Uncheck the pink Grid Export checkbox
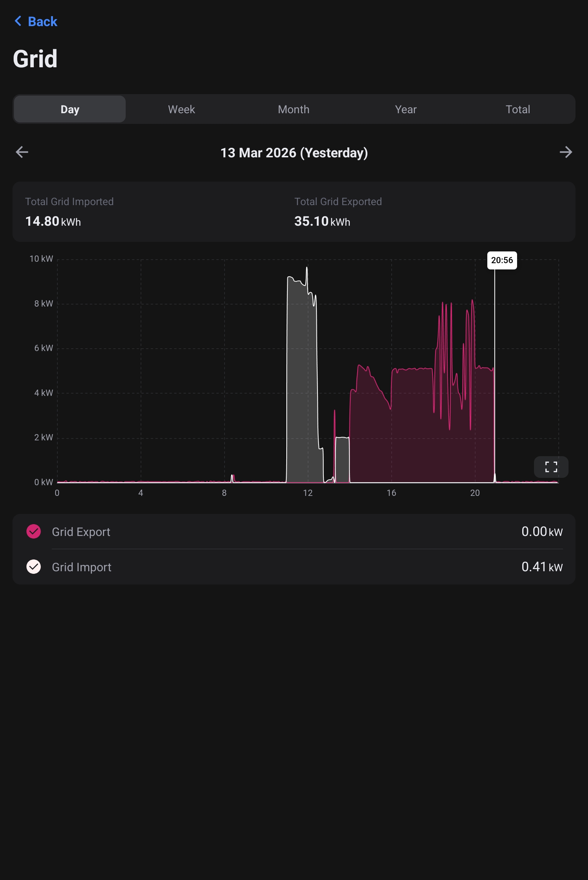Screen dimensions: 588x880 [x=34, y=531]
